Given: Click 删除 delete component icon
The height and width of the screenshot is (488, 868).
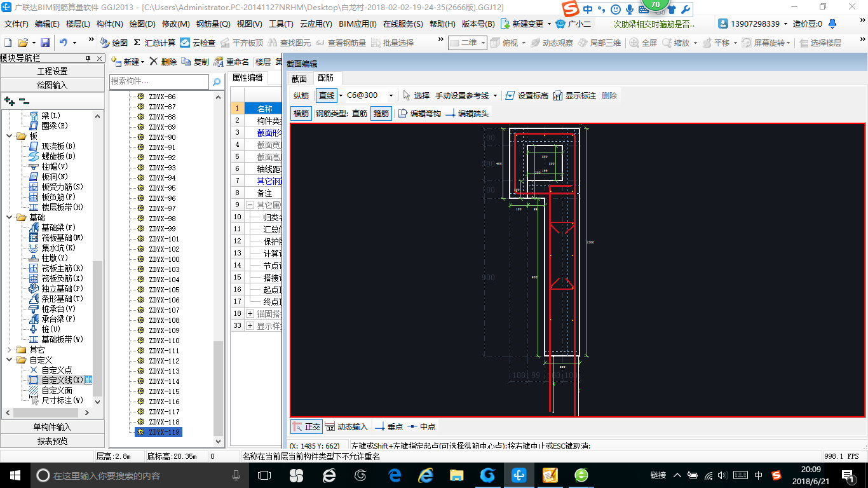Looking at the screenshot, I should click(163, 62).
